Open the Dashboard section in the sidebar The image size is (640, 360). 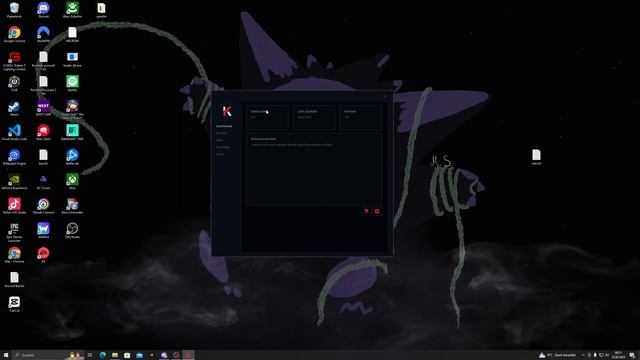click(x=224, y=126)
